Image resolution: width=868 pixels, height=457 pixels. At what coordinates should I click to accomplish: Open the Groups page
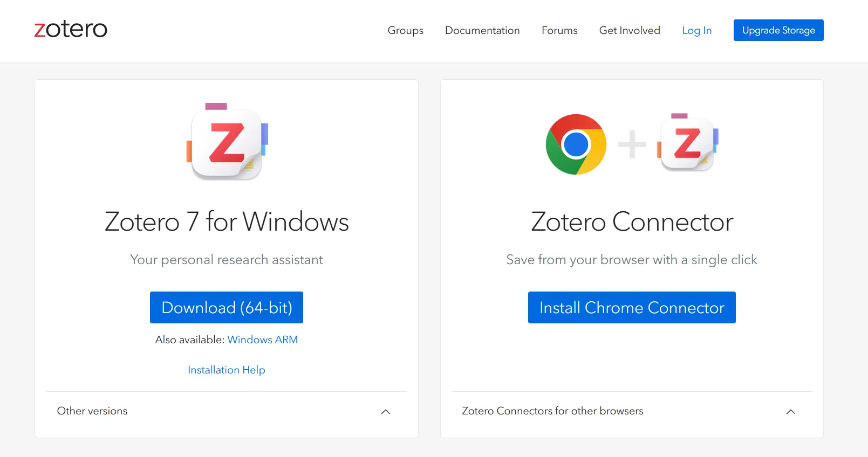(x=405, y=31)
